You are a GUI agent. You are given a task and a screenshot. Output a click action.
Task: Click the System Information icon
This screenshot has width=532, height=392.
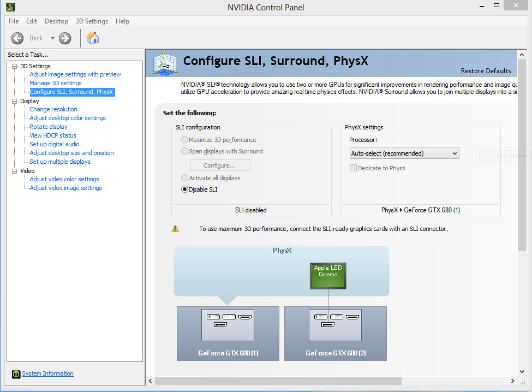[x=16, y=374]
